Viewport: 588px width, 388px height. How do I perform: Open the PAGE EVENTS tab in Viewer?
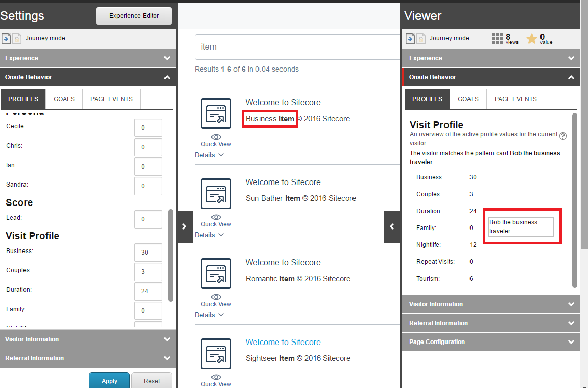pyautogui.click(x=515, y=99)
